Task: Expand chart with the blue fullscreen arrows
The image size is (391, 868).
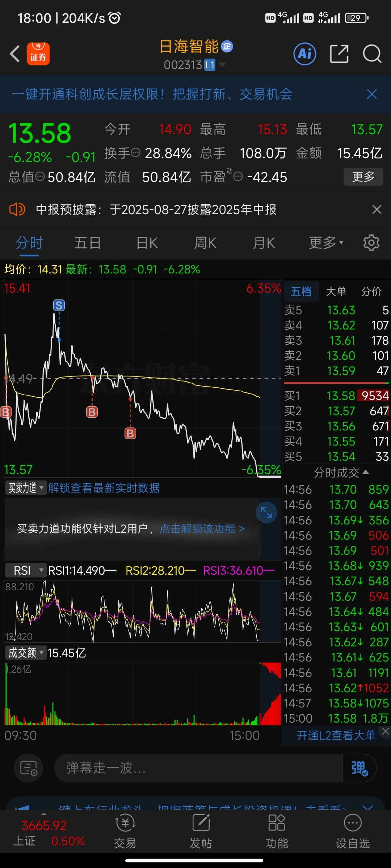Action: [266, 512]
